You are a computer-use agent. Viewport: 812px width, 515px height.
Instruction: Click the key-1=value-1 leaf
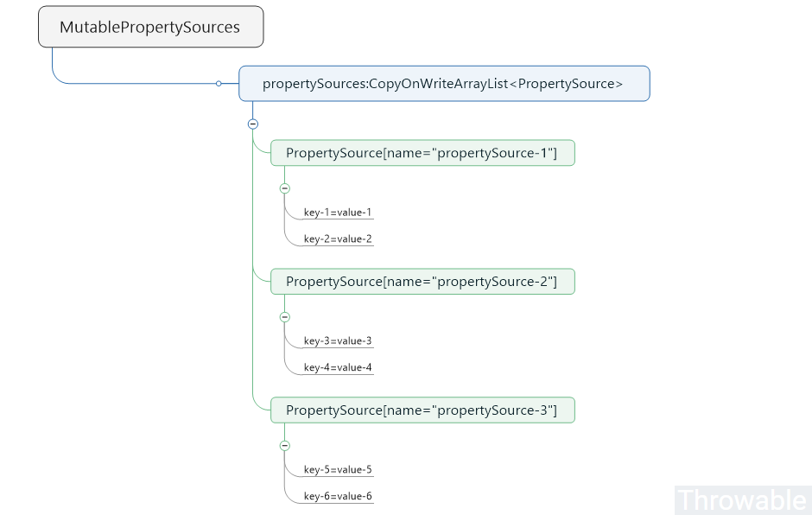[x=338, y=213]
